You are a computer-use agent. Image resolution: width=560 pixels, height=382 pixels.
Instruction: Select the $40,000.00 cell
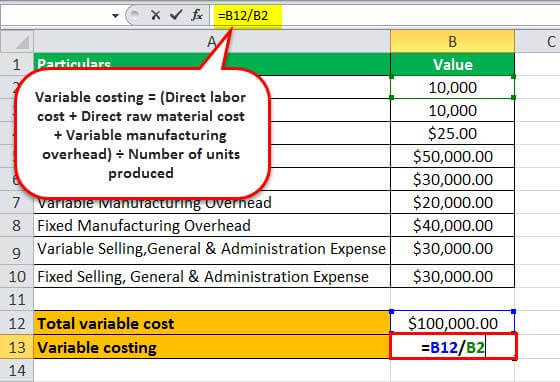click(x=452, y=226)
